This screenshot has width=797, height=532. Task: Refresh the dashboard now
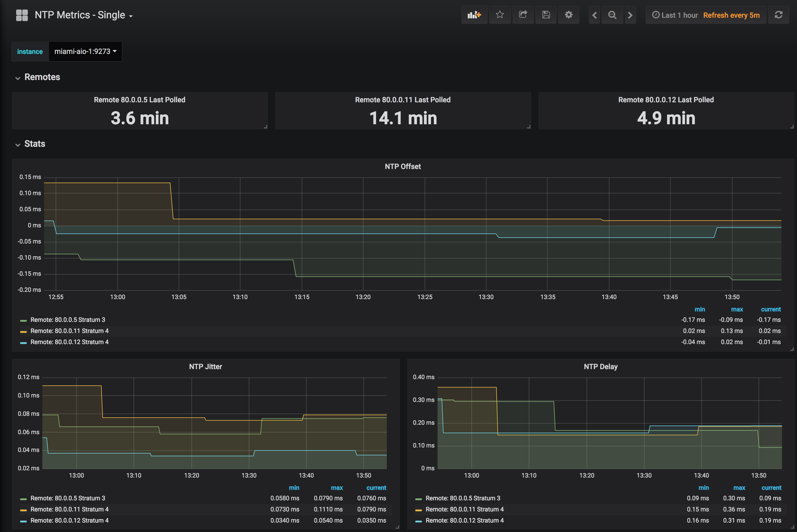tap(778, 15)
